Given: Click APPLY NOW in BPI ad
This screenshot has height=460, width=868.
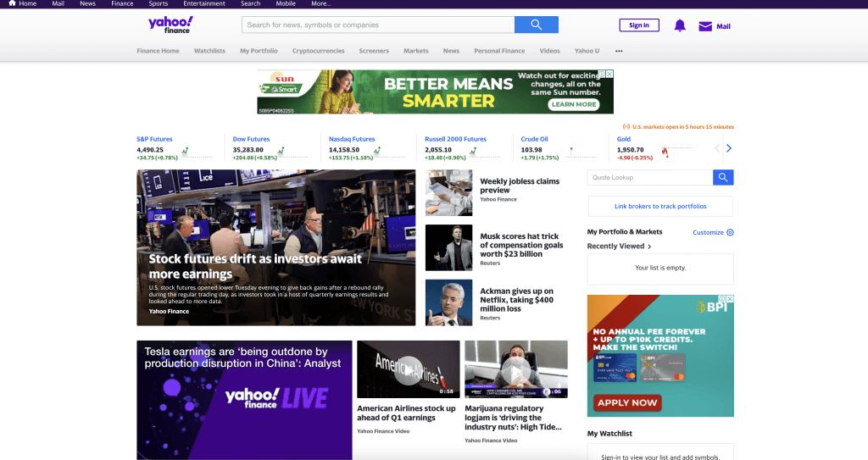Looking at the screenshot, I should [x=627, y=403].
